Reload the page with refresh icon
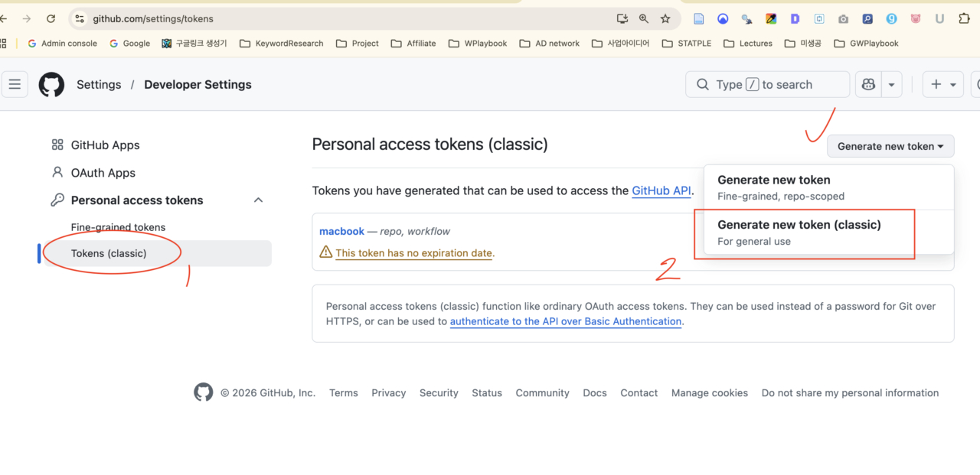The height and width of the screenshot is (475, 980). pyautogui.click(x=51, y=18)
